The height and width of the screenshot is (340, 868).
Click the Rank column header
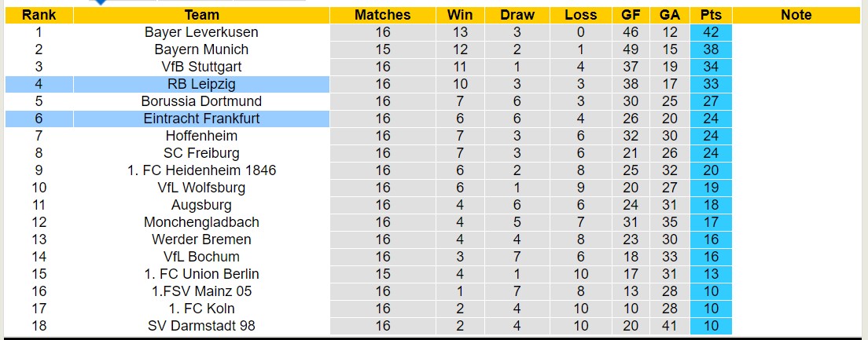click(39, 15)
